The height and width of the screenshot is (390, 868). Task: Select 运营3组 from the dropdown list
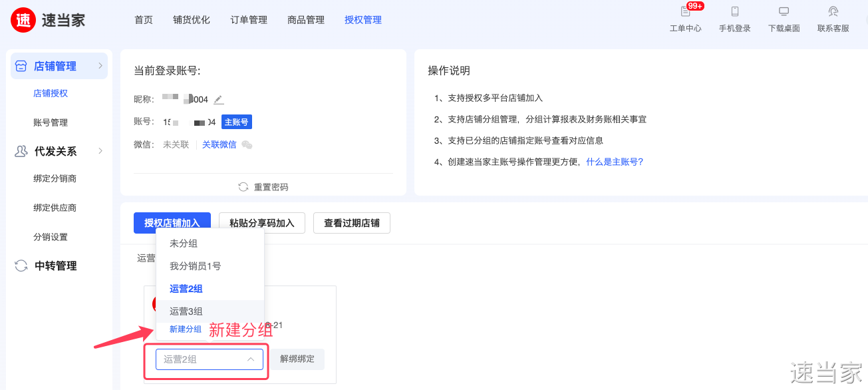click(186, 311)
